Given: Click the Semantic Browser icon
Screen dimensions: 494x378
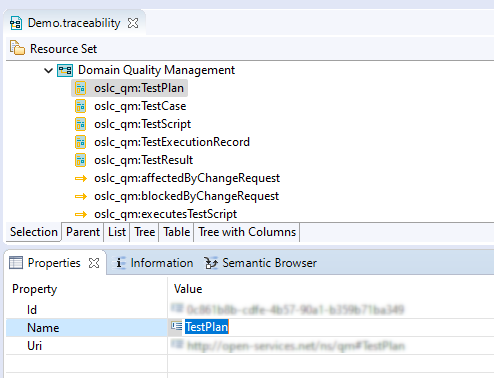Looking at the screenshot, I should (211, 263).
